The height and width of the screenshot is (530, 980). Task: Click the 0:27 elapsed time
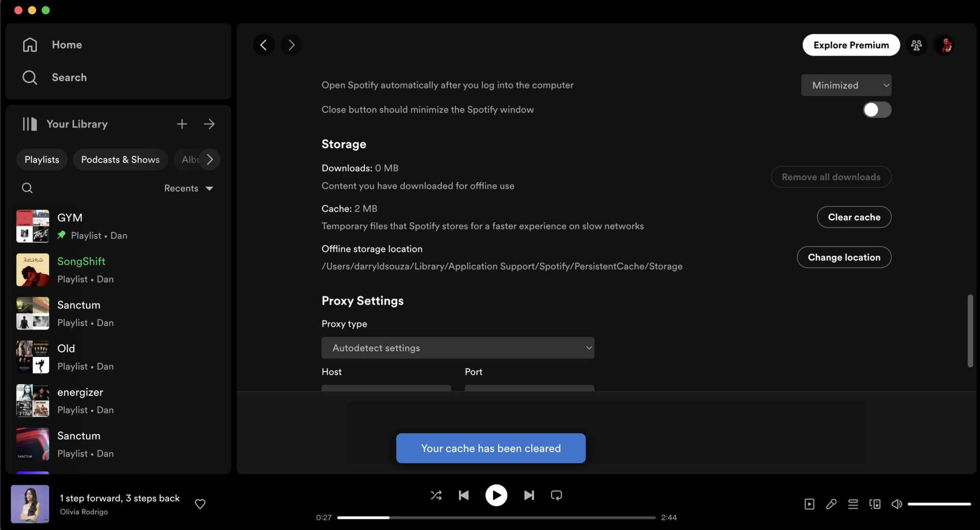click(324, 518)
